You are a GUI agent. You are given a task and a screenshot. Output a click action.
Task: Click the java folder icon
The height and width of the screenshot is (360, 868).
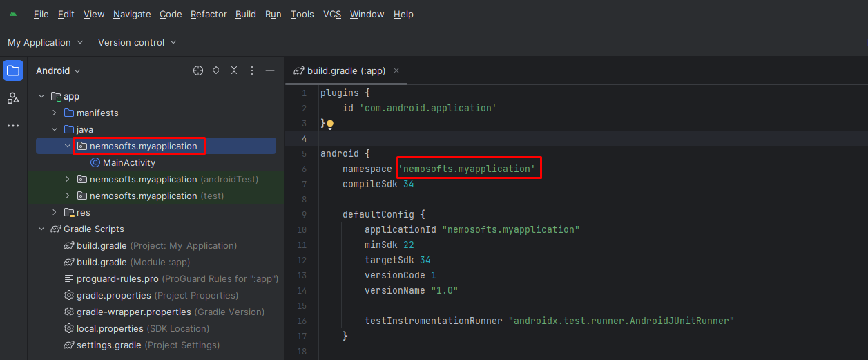pyautogui.click(x=69, y=129)
